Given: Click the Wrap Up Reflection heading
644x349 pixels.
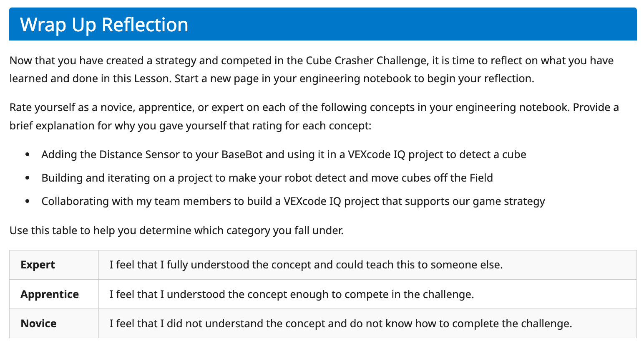Looking at the screenshot, I should click(104, 25).
